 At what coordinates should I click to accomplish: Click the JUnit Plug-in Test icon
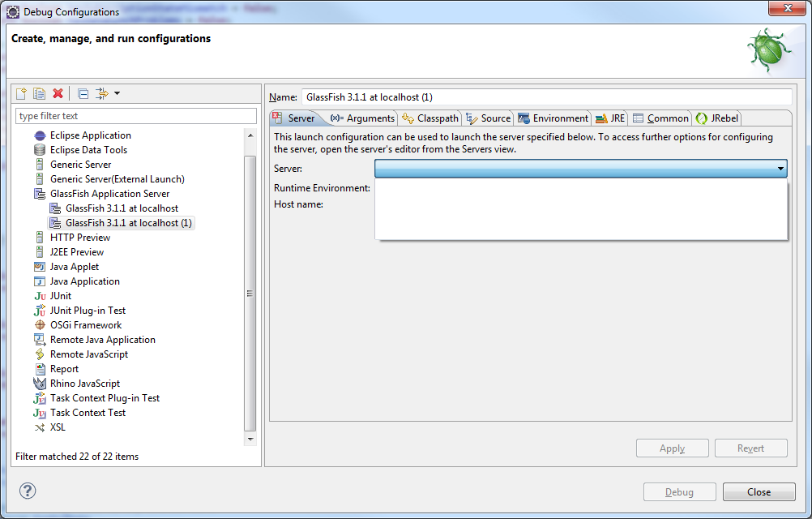[x=40, y=311]
